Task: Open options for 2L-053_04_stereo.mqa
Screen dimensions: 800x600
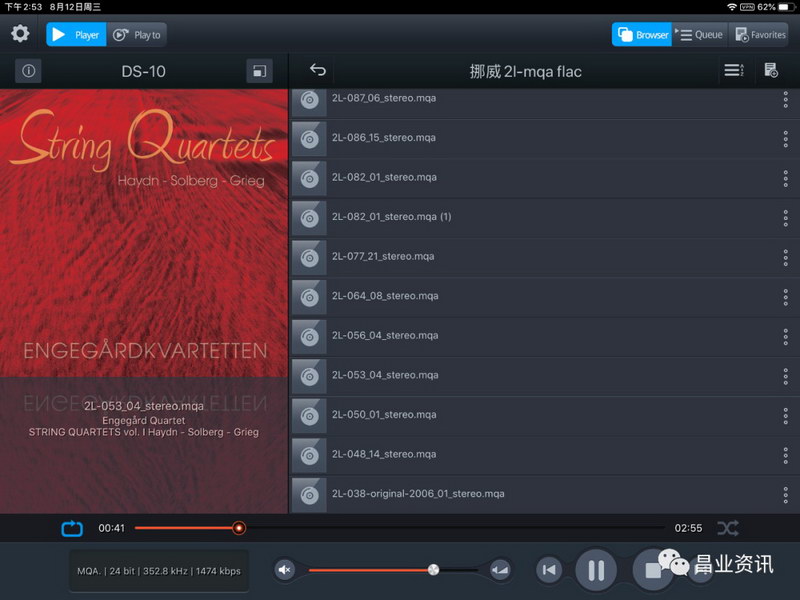Action: (x=786, y=376)
